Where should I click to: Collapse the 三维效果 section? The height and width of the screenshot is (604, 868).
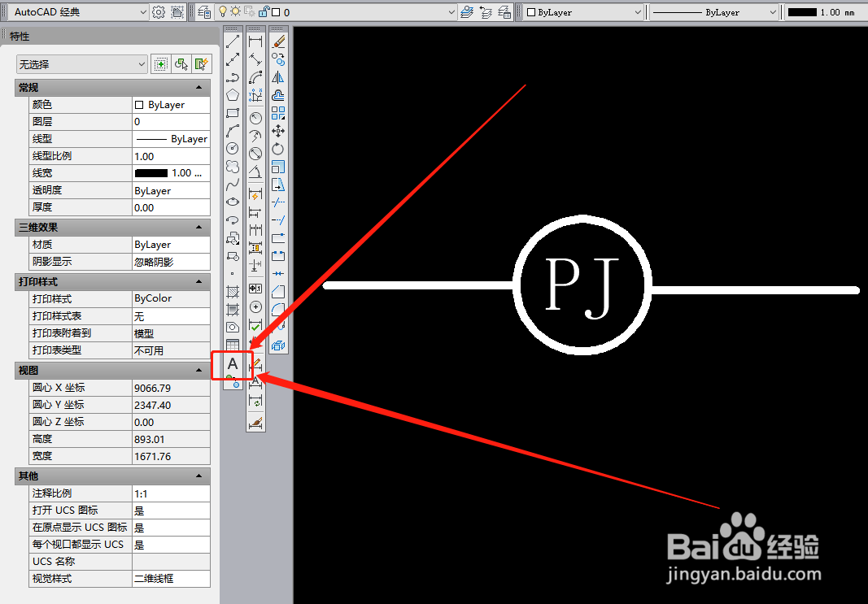point(198,228)
